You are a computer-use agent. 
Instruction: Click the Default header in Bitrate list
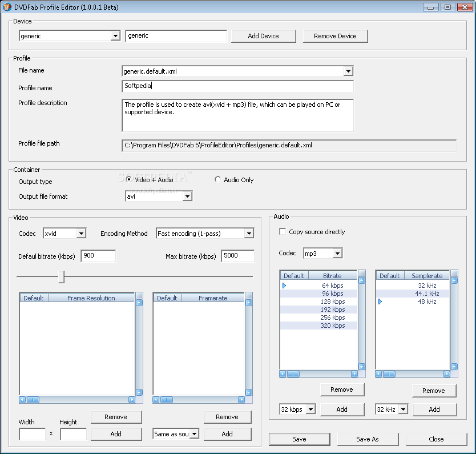(294, 276)
